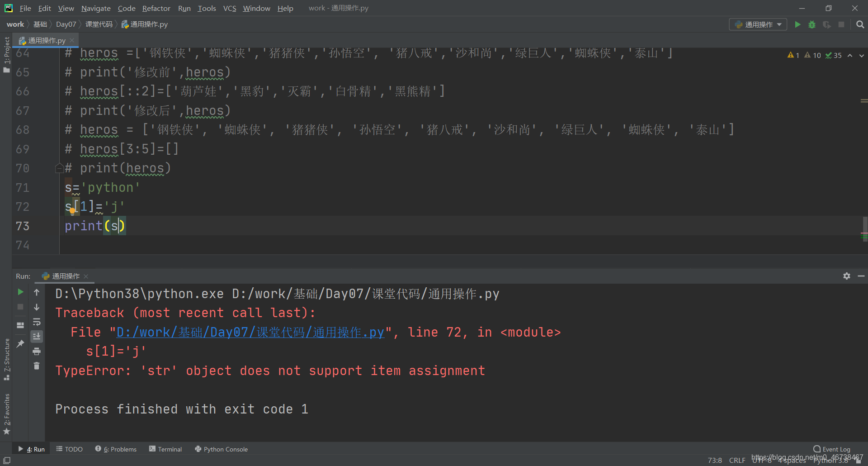
Task: Place cursor on line 71 s='python'
Action: [103, 187]
